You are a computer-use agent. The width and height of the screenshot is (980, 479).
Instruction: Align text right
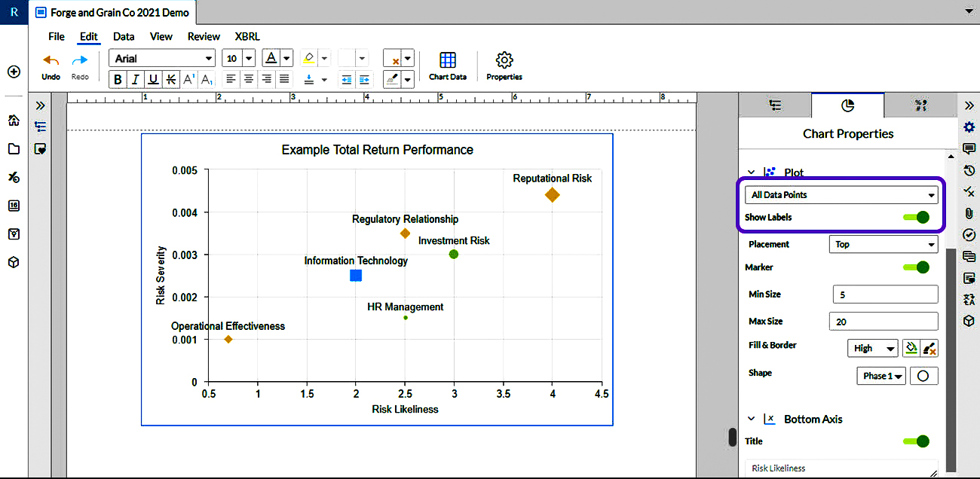(x=266, y=79)
